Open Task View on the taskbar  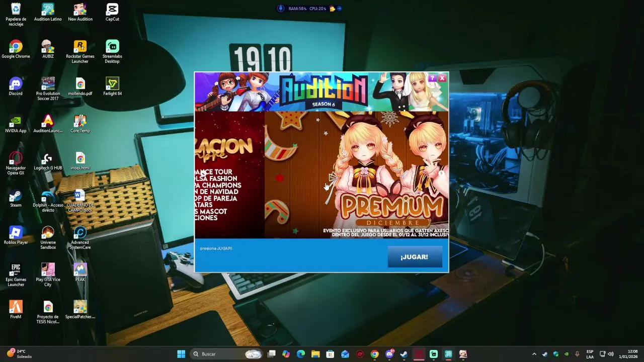click(272, 354)
